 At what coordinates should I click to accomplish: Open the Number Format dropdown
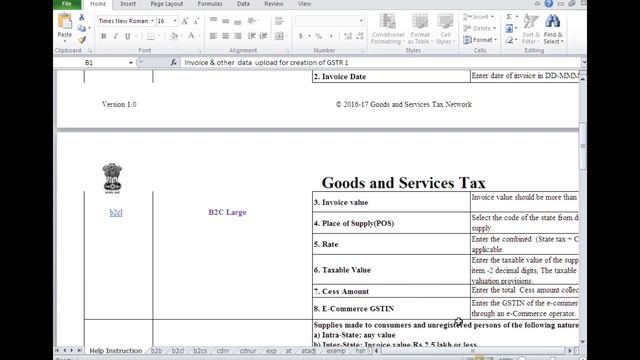click(361, 20)
